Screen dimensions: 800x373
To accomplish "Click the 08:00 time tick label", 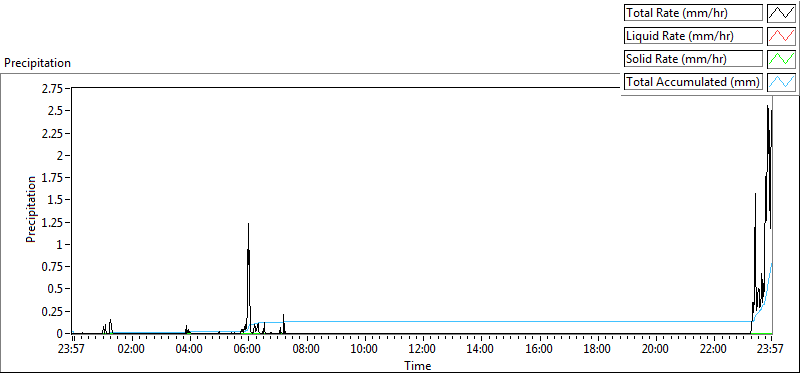I will coord(307,350).
